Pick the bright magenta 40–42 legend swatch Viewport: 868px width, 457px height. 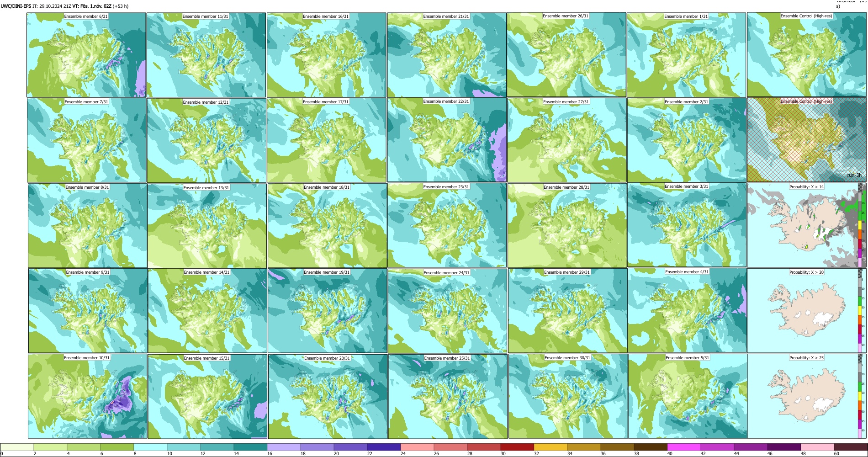(684, 447)
